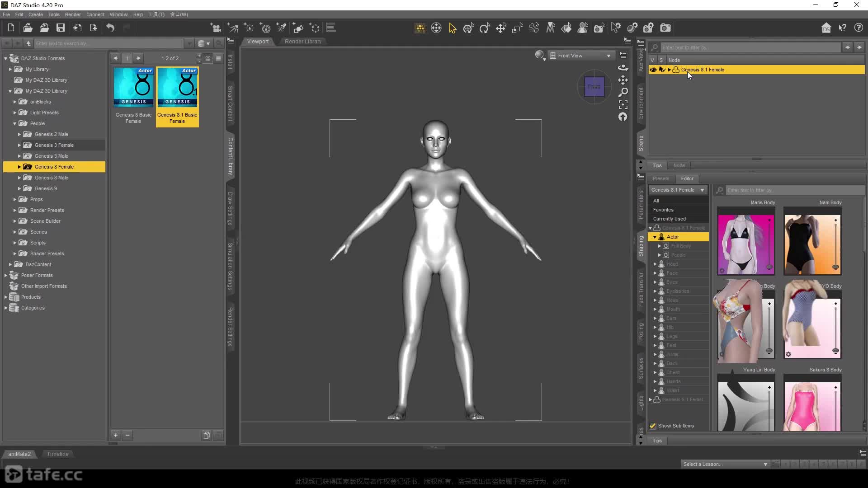Open the Front View camera dropdown
The image size is (868, 488).
point(581,56)
